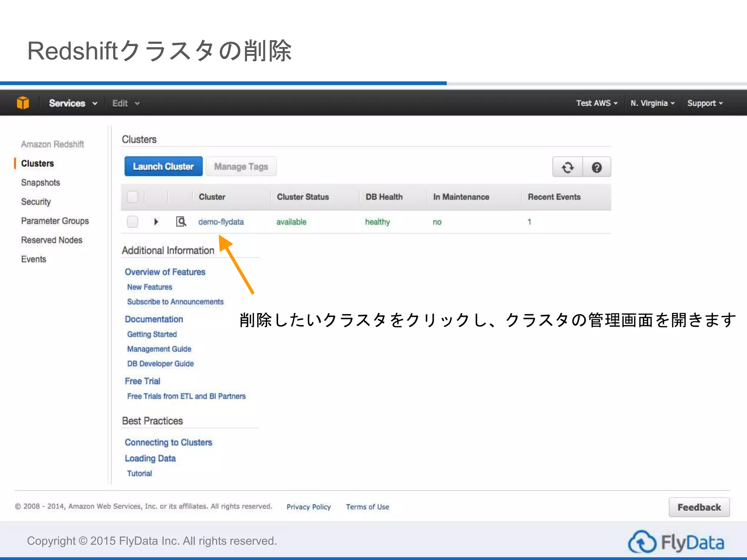Image resolution: width=747 pixels, height=560 pixels.
Task: Click the Feedback button
Action: click(699, 507)
